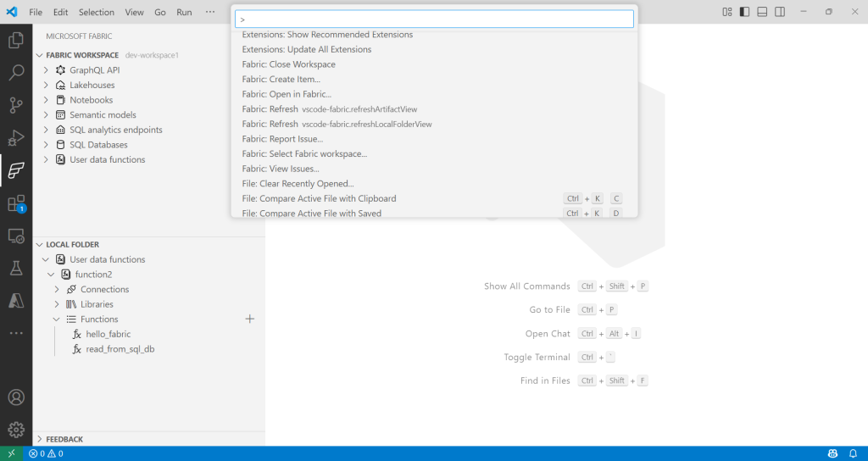The width and height of the screenshot is (868, 461).
Task: Open the Search view icon
Action: [15, 73]
